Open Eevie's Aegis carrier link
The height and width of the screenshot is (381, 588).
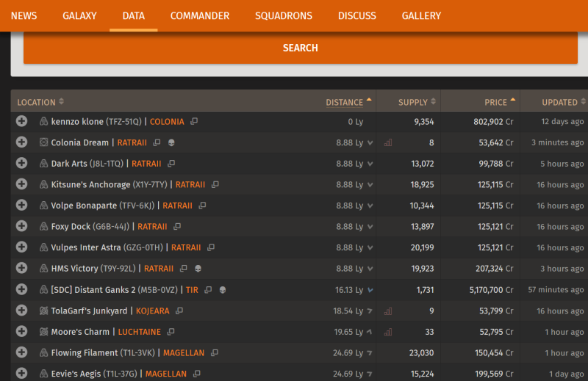pos(76,374)
